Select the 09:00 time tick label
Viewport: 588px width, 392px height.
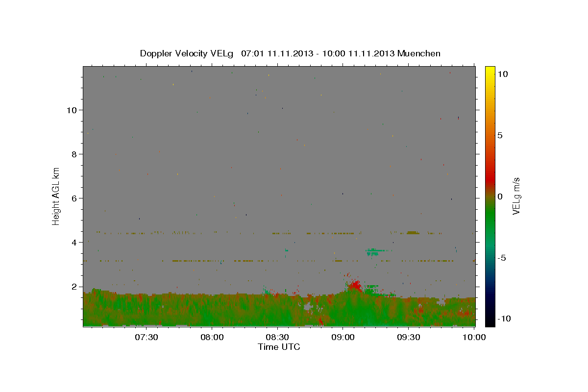point(343,337)
